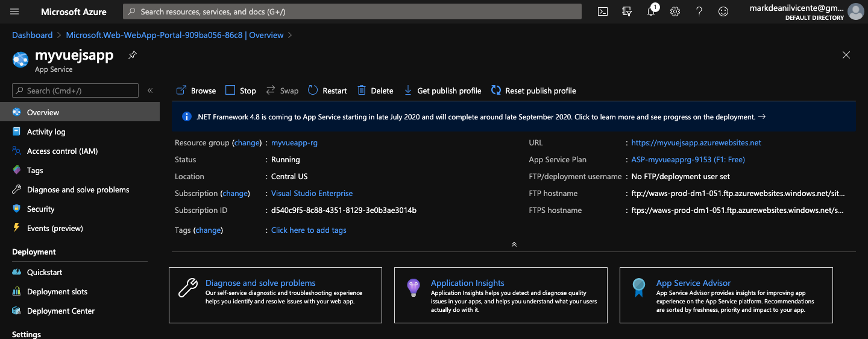
Task: Open Cloud Shell from the top bar
Action: [x=602, y=11]
